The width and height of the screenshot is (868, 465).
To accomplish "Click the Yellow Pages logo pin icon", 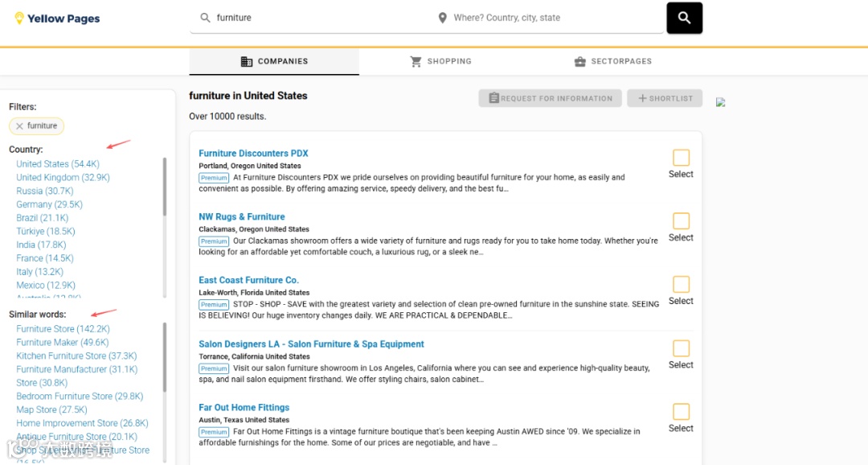I will (18, 19).
